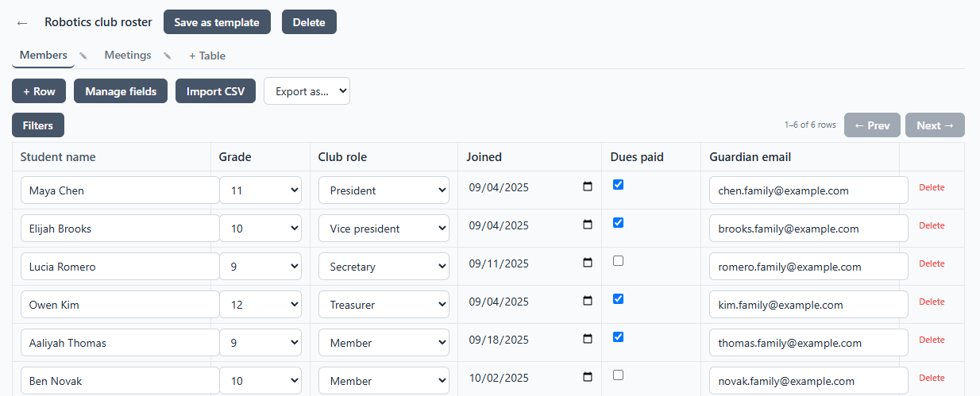Delete the Owen Kim row
980x396 pixels.
pos(932,302)
